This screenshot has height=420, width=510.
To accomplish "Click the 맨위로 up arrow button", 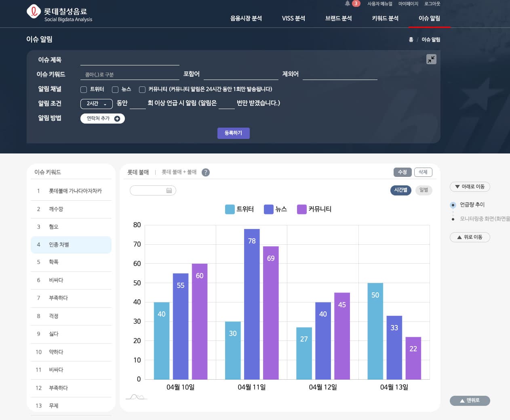I will click(470, 401).
